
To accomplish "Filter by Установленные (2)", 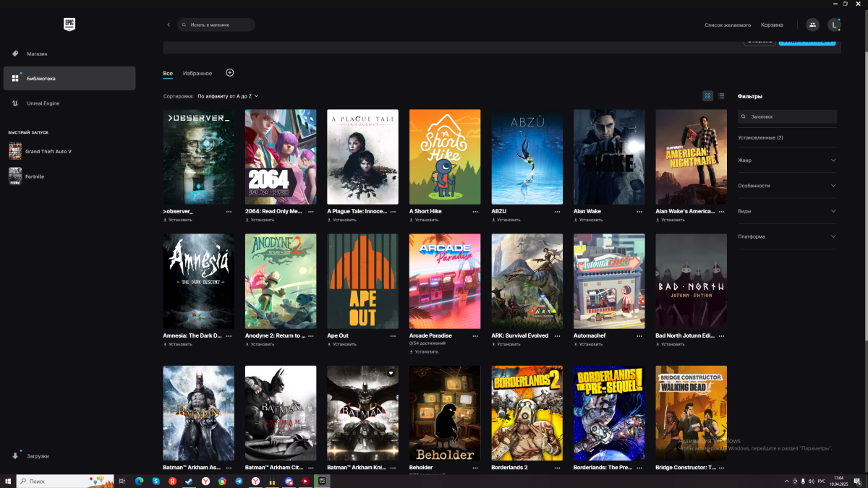I will (760, 137).
